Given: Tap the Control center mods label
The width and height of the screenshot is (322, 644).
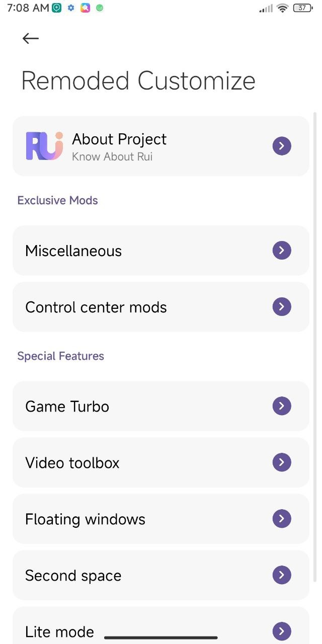Looking at the screenshot, I should pos(96,307).
